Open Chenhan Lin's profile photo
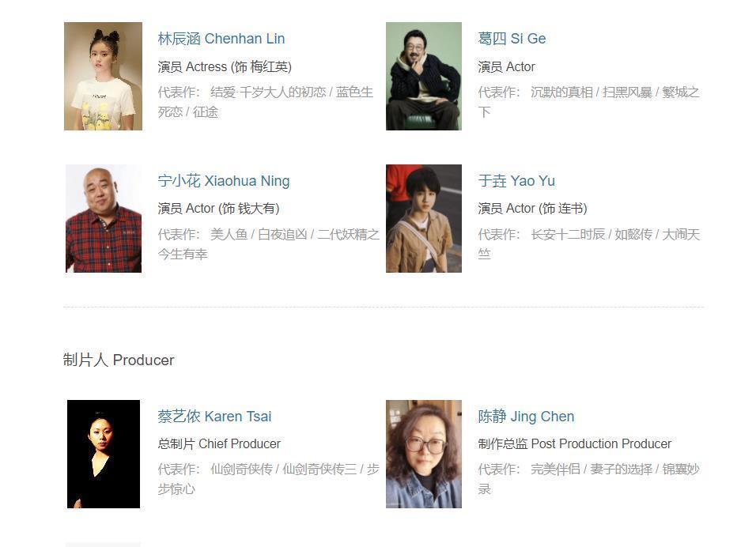 pos(103,76)
